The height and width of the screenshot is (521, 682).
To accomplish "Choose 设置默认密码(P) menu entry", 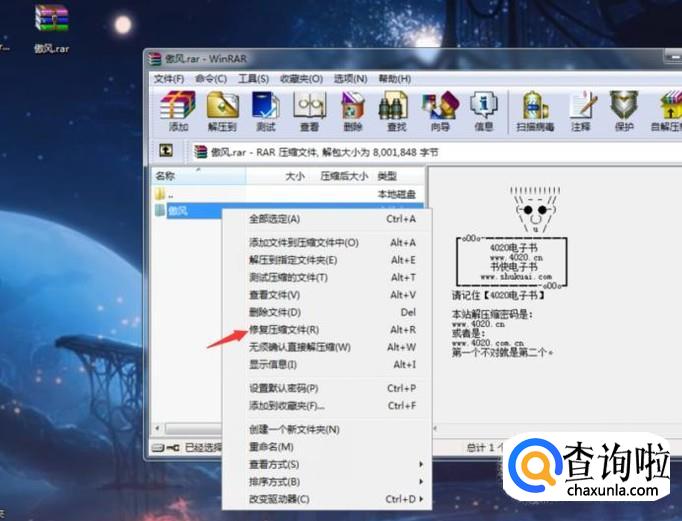I will click(x=327, y=388).
